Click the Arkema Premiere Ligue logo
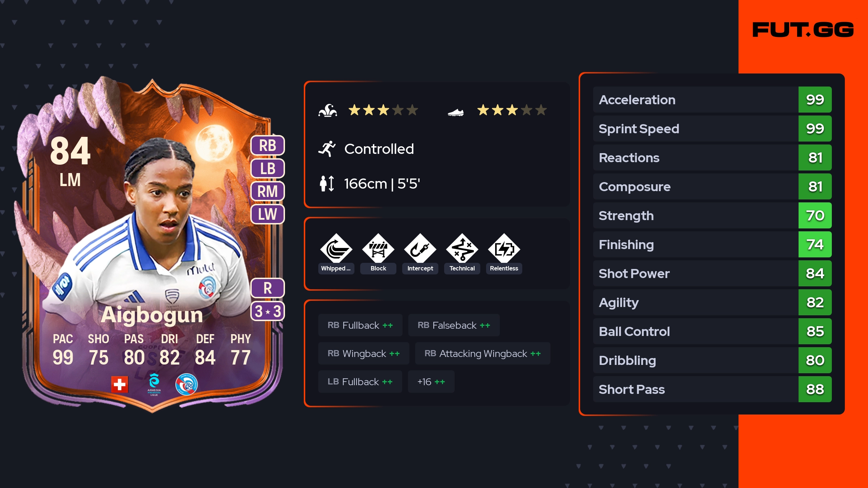Viewport: 868px width, 488px height. pos(154,384)
